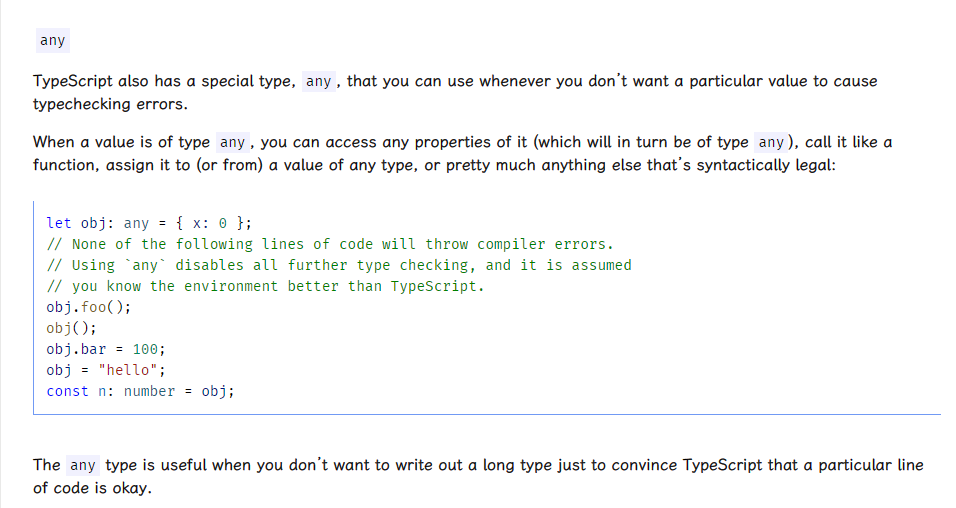956x508 pixels.
Task: Click inline 'any' code in first paragraph
Action: 318,81
